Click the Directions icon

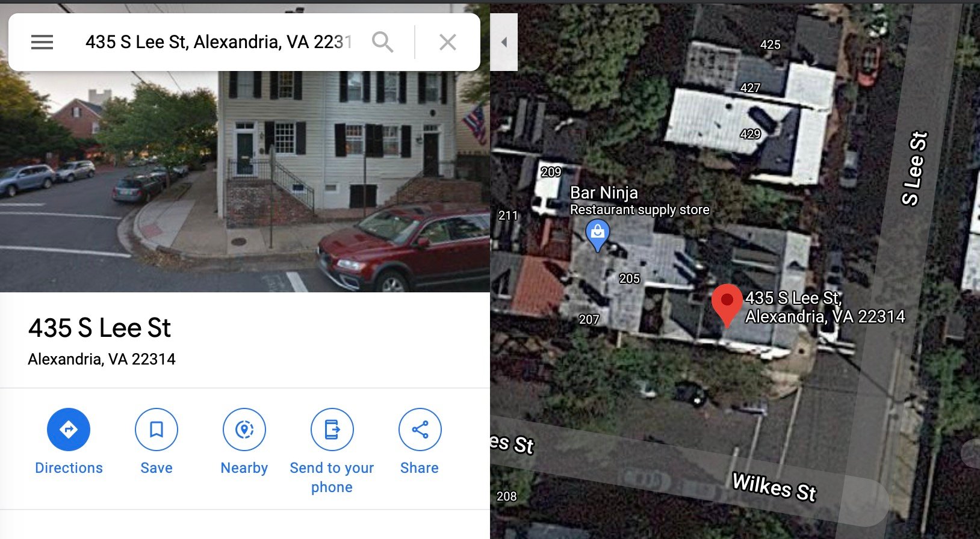click(69, 430)
